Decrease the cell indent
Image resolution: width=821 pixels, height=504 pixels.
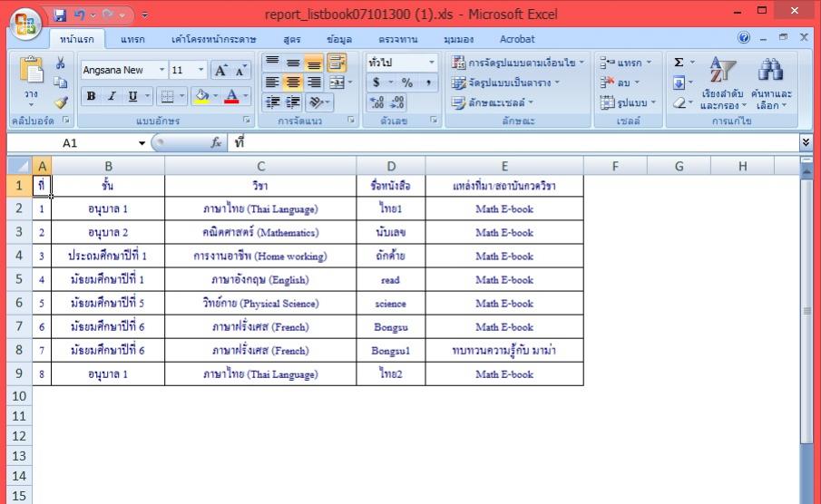[x=272, y=102]
